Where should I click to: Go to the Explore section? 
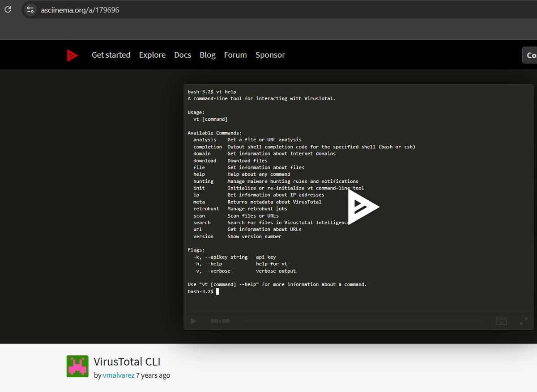pyautogui.click(x=152, y=55)
